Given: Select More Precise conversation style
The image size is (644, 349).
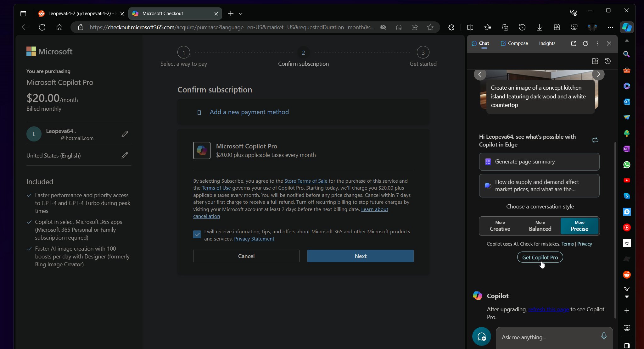Looking at the screenshot, I should point(580,226).
